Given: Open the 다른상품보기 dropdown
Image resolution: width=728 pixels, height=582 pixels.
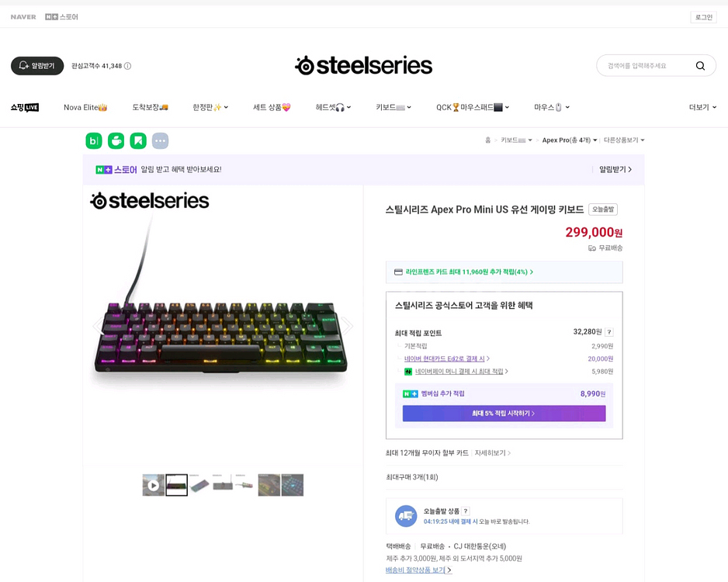Looking at the screenshot, I should (x=624, y=140).
